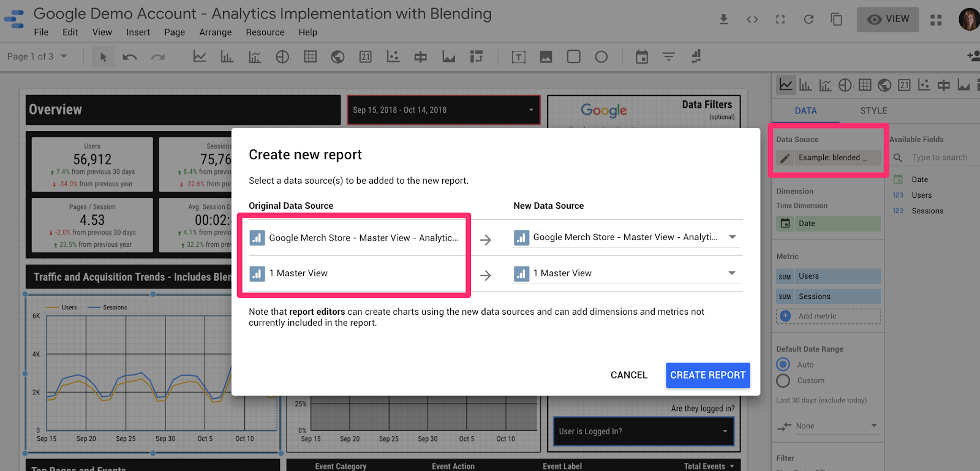This screenshot has height=471, width=980.
Task: Open the Edit menu
Action: coord(70,32)
